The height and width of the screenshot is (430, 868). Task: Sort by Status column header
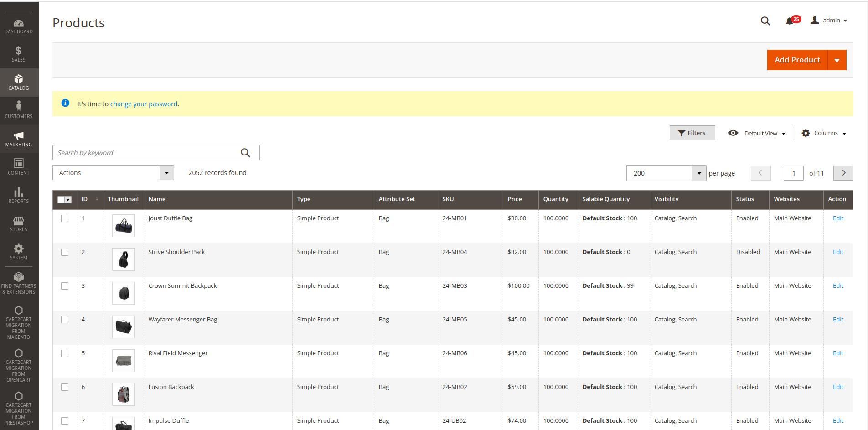pyautogui.click(x=750, y=199)
